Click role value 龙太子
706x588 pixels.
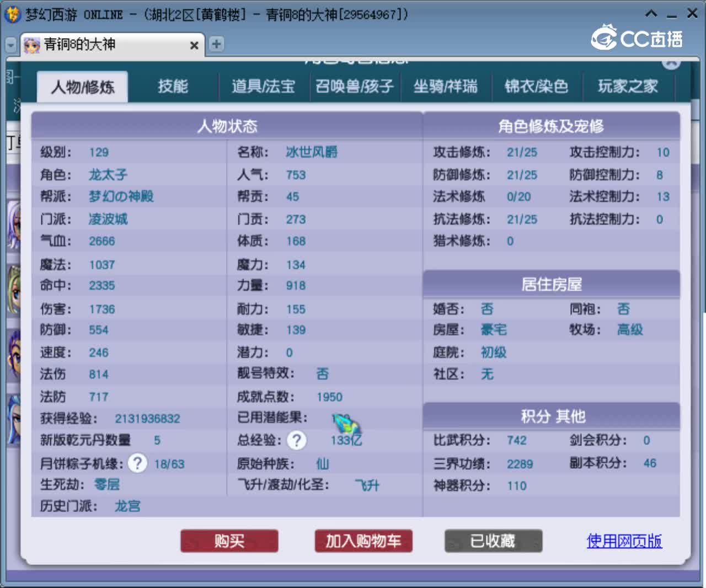pos(108,175)
